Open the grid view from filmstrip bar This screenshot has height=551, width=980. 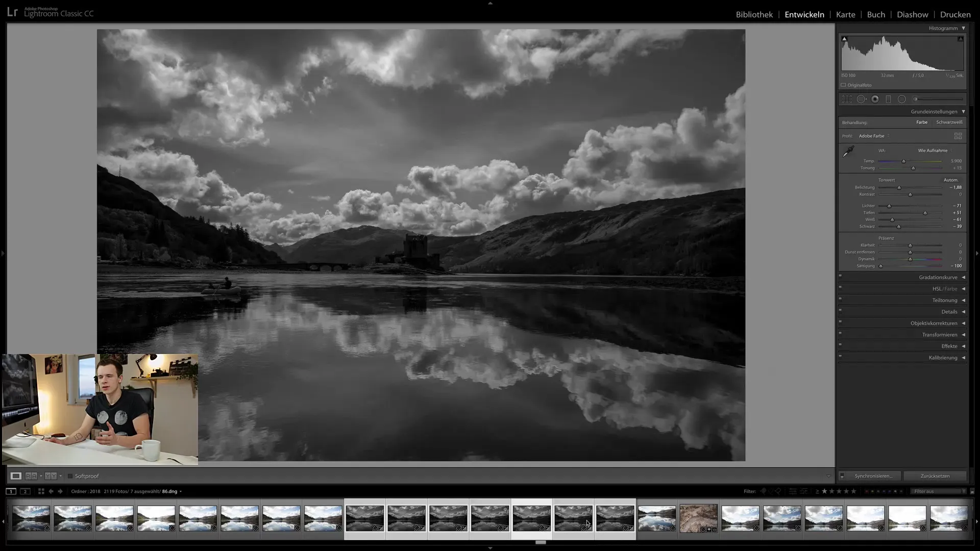pyautogui.click(x=41, y=491)
